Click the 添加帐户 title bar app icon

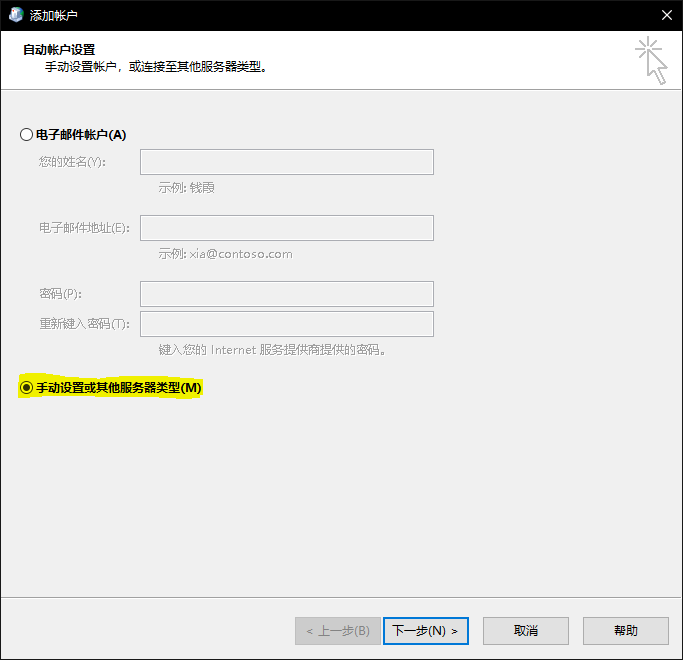click(16, 15)
